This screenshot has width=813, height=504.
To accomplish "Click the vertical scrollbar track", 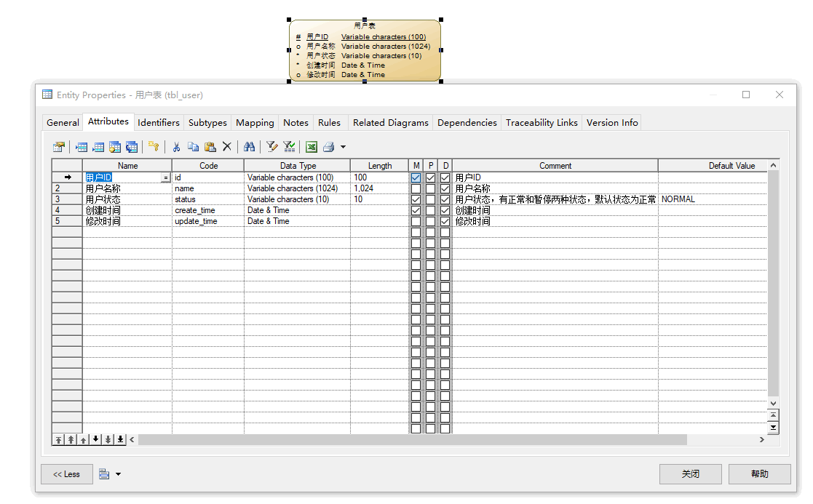I will pyautogui.click(x=773, y=284).
